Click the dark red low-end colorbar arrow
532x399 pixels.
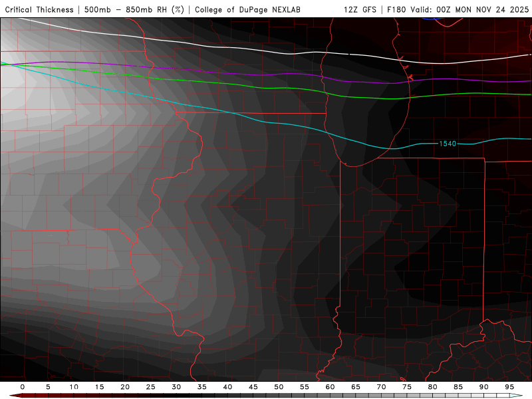(15, 396)
